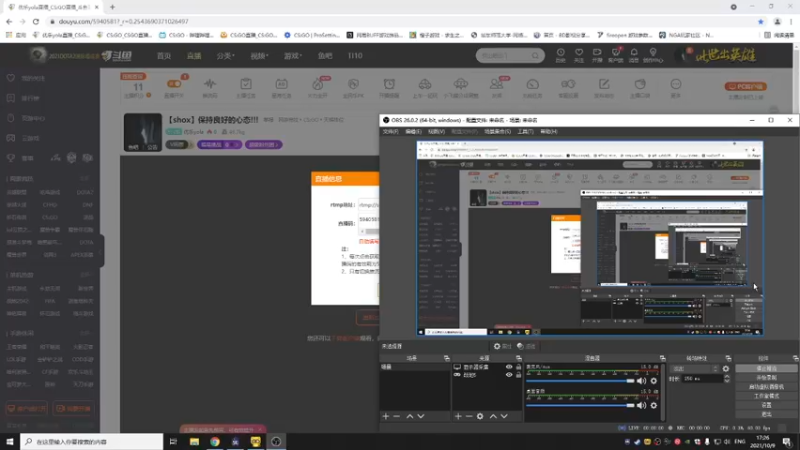
Task: Open settings gear for the 桌面音频 mixer channel
Action: pyautogui.click(x=654, y=405)
